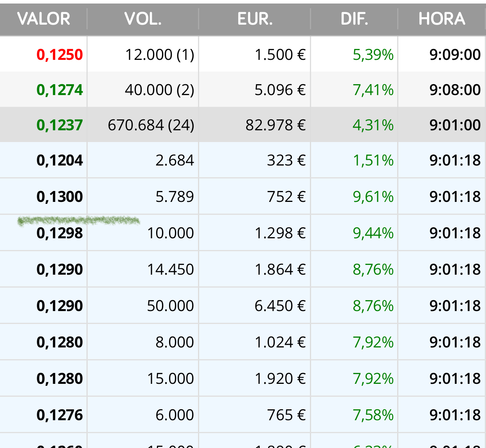Select 8,76% in the 1.864 € row
Viewport: 486px width, 448px height.
(373, 270)
